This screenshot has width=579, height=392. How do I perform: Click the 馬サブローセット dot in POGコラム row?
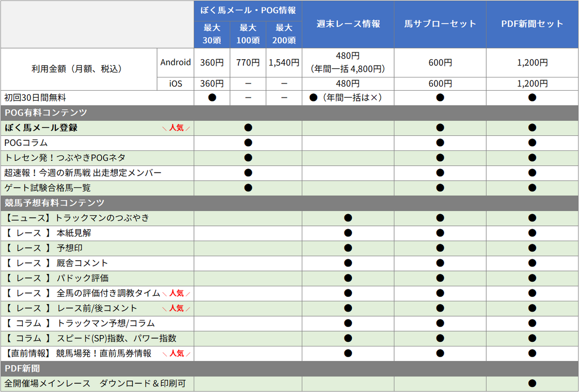[440, 143]
